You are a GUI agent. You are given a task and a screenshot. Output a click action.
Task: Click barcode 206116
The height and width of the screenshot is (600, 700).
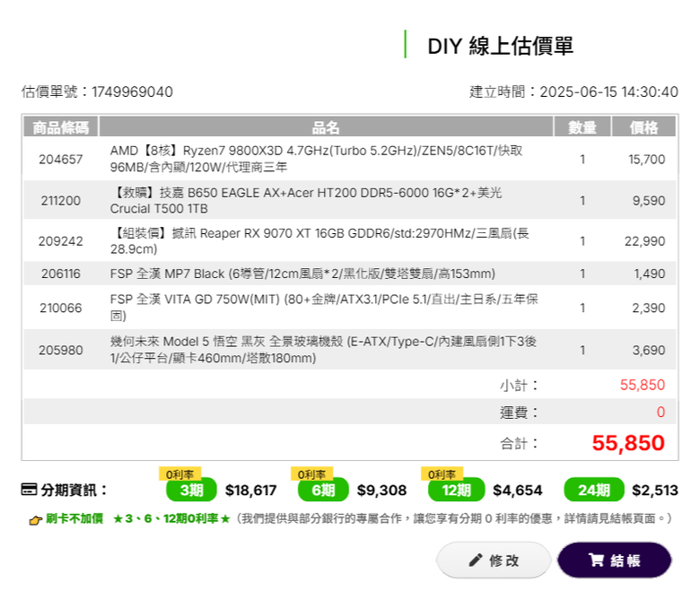61,274
